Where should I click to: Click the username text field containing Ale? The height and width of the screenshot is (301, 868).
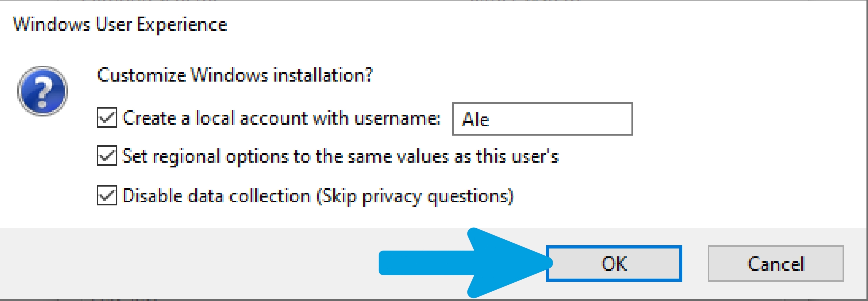543,119
